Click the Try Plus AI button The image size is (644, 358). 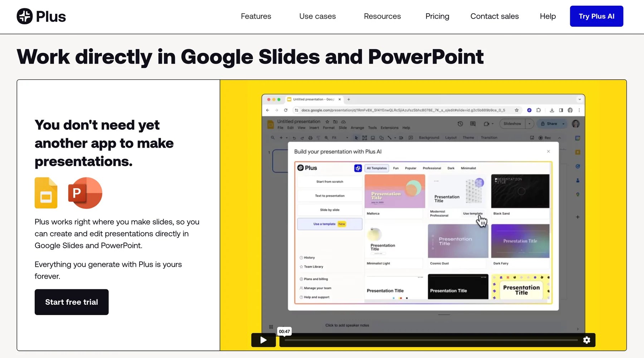[x=596, y=16]
